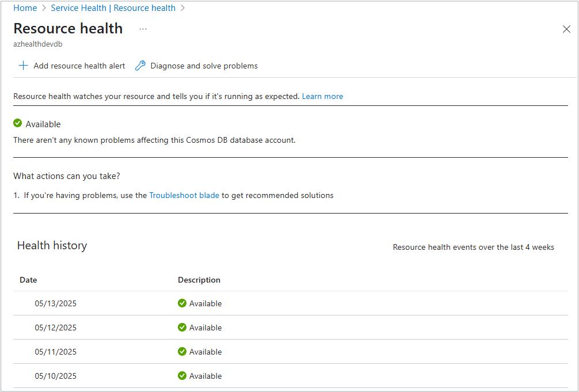Image resolution: width=579 pixels, height=392 pixels.
Task: Navigate to Service Health | Resource health breadcrumb
Action: [x=113, y=8]
